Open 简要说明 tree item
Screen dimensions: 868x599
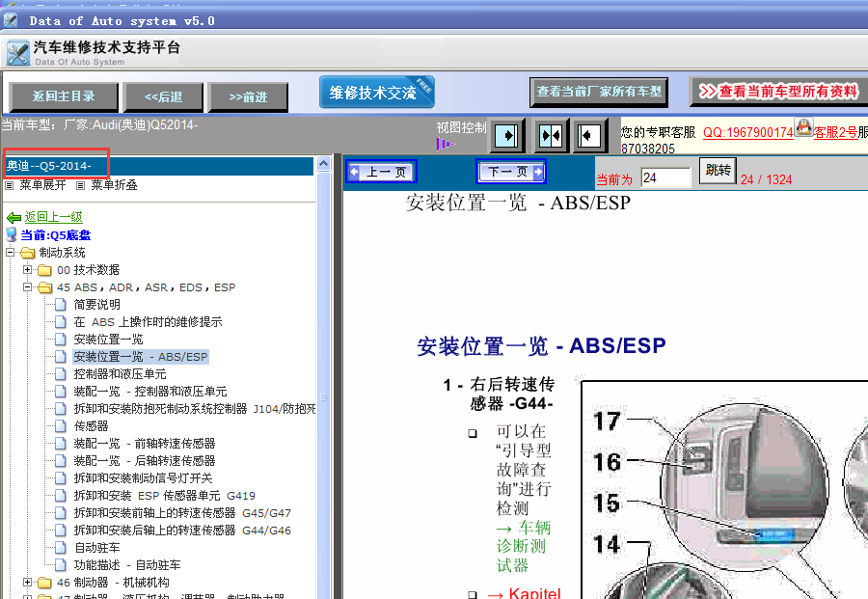96,305
